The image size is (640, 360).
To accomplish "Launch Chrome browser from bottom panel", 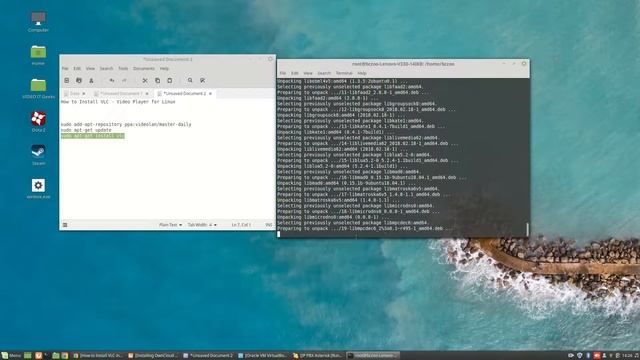I will tap(65, 356).
